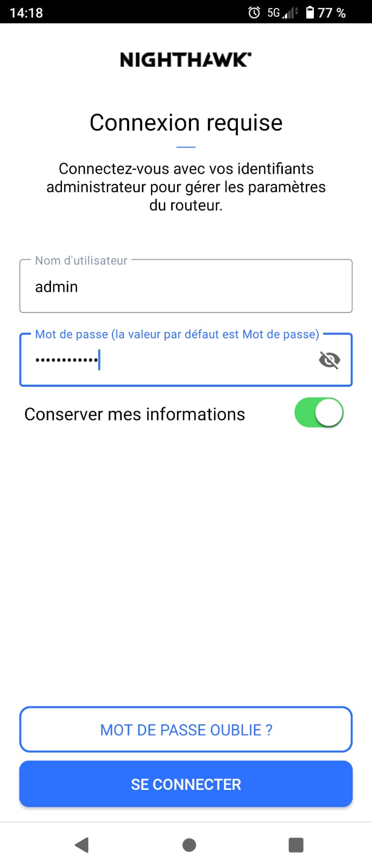
Task: Open recent apps with square button
Action: point(296,845)
